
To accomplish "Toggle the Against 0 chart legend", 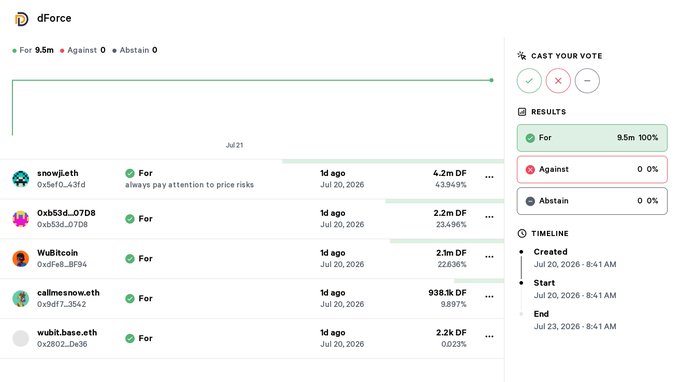I will (x=82, y=50).
